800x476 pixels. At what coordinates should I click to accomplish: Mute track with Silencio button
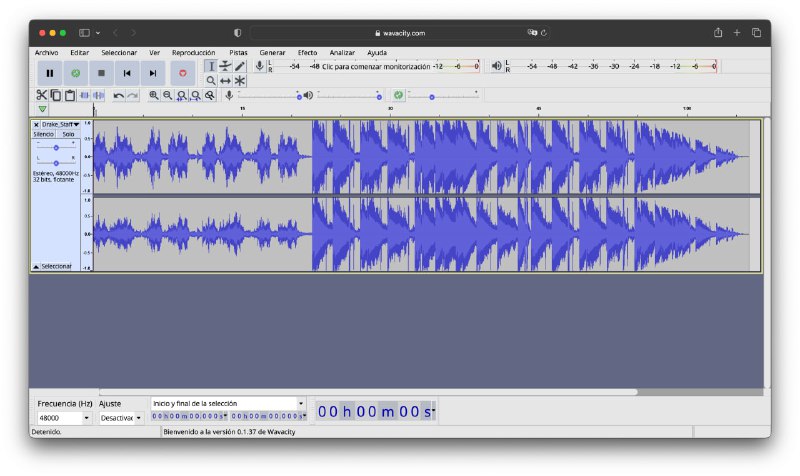pyautogui.click(x=44, y=134)
